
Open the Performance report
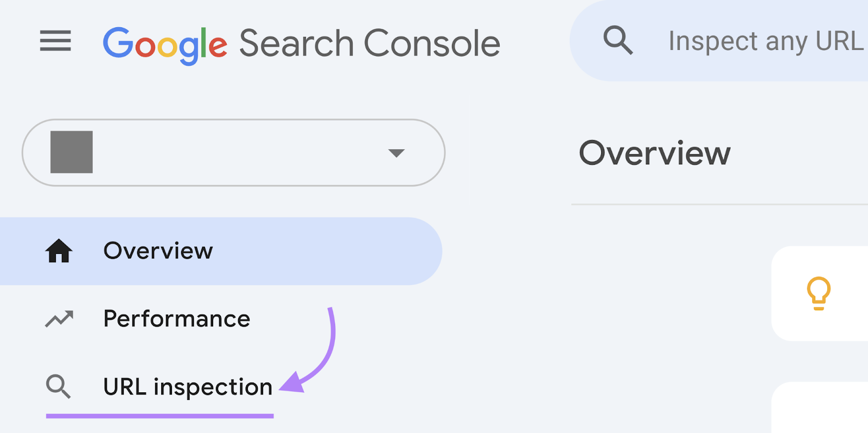177,319
